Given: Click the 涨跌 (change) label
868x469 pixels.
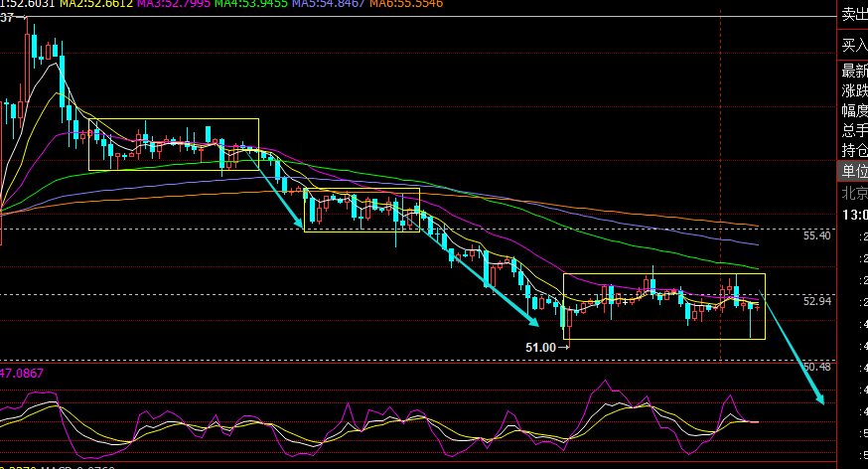Looking at the screenshot, I should coord(854,90).
